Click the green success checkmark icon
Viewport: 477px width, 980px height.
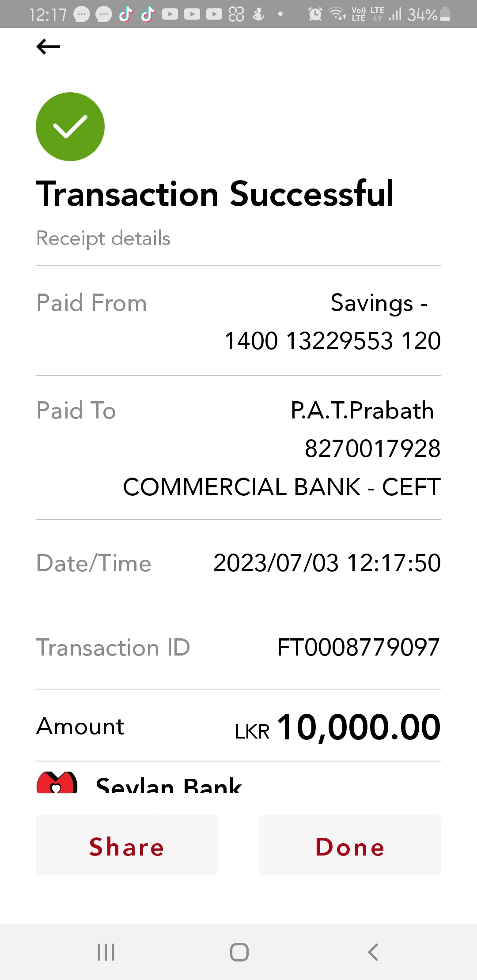pos(70,127)
